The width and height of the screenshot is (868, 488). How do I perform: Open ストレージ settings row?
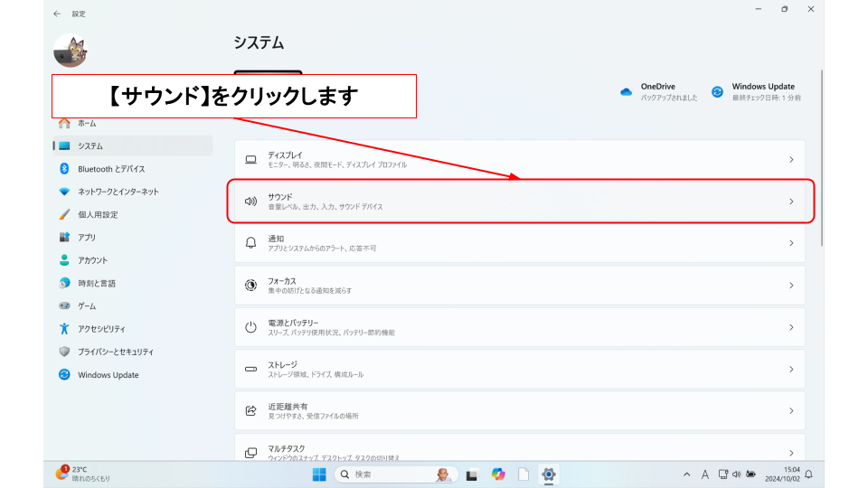(x=519, y=370)
